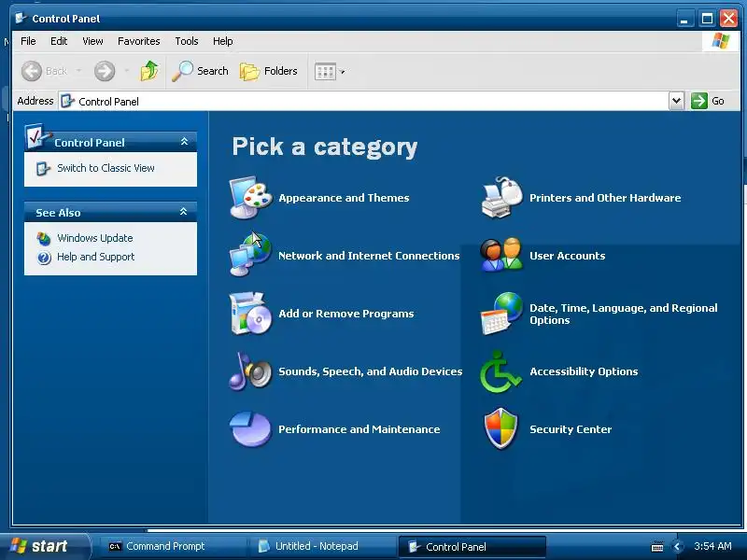Screen dimensions: 747x560
Task: Open the Printers and Other Hardware link
Action: click(605, 198)
